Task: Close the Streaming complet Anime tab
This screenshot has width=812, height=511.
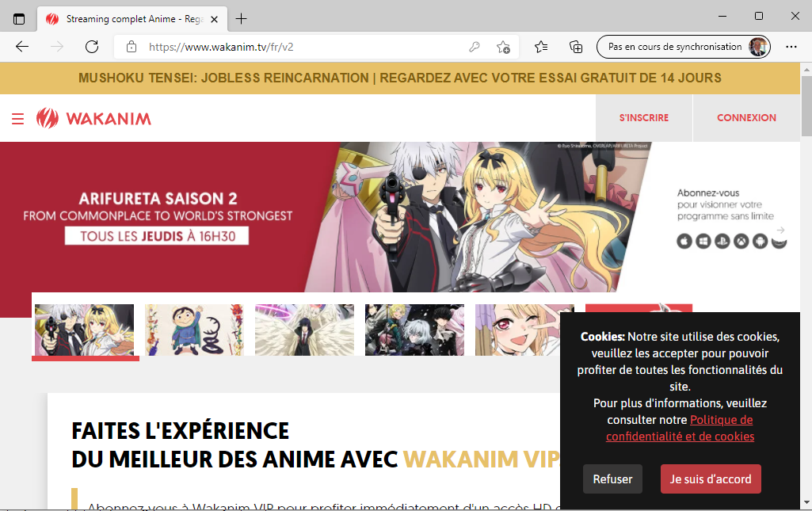Action: coord(215,19)
